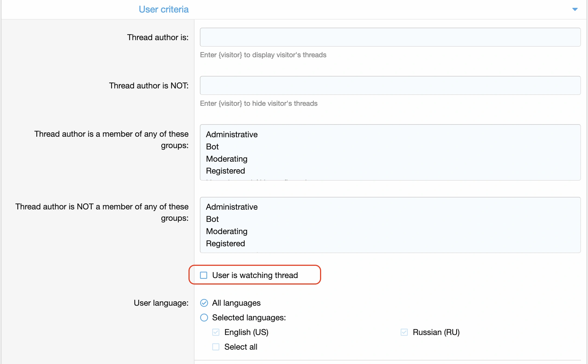Select Moderating in the NOT member list
The image size is (588, 364).
tap(226, 231)
